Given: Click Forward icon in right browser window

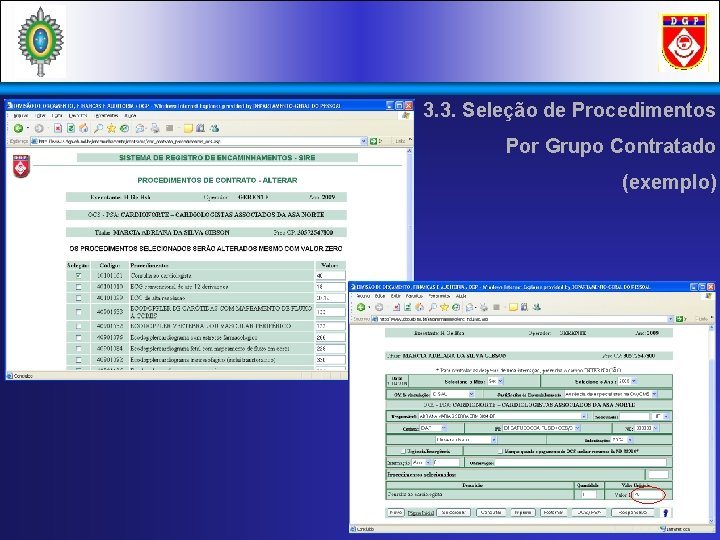Looking at the screenshot, I should 379,307.
